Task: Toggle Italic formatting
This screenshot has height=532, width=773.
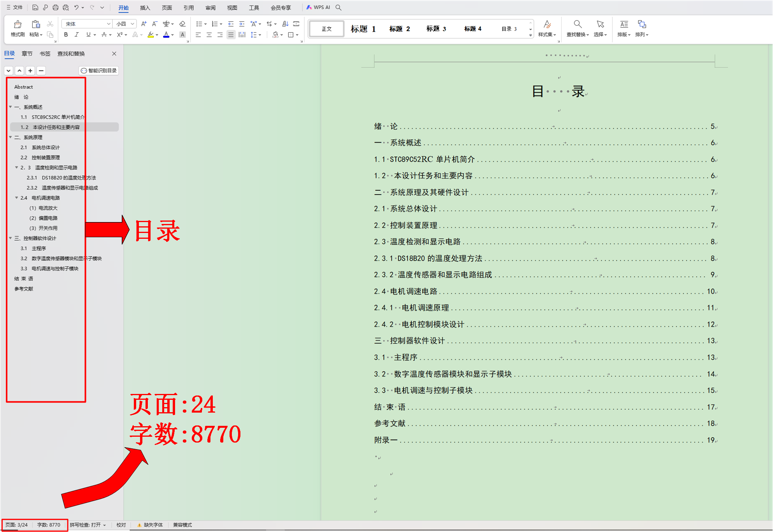Action: [x=77, y=35]
